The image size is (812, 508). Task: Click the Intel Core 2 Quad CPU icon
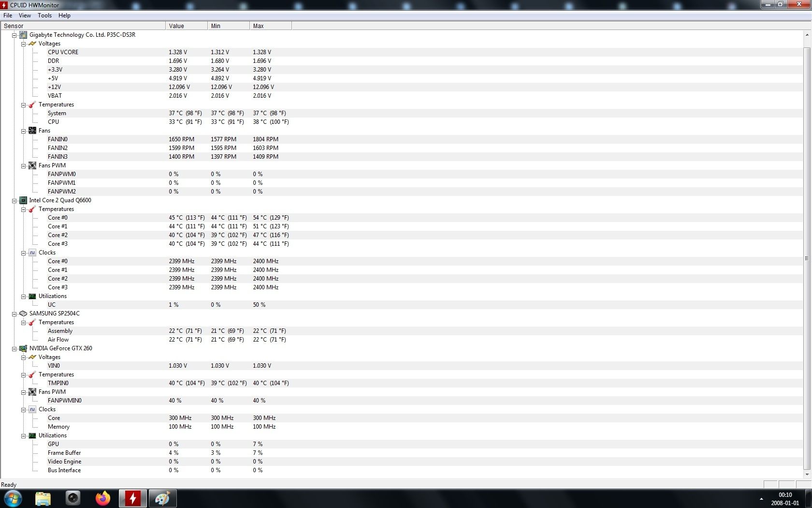23,200
